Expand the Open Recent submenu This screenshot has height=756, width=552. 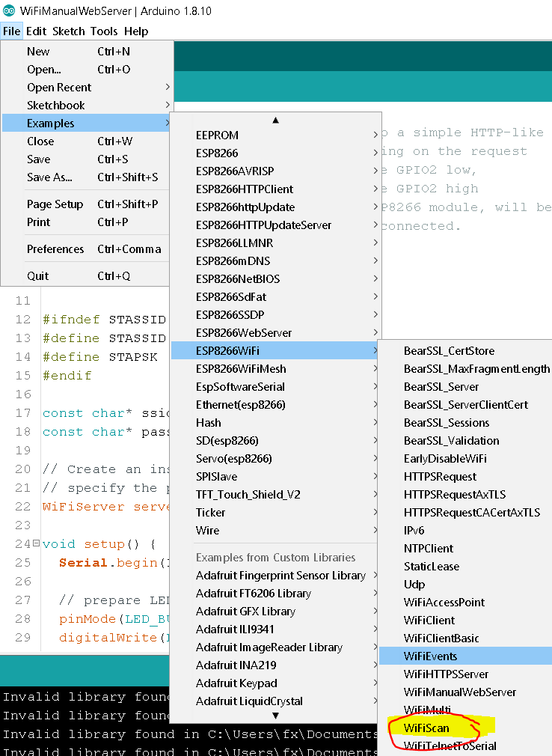click(87, 88)
